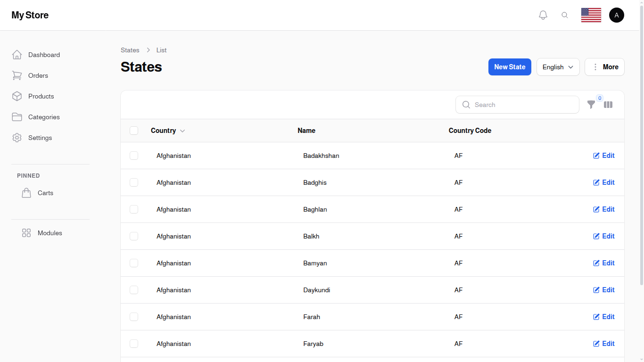Open the filter icon above the table
This screenshot has height=362, width=644.
[591, 105]
